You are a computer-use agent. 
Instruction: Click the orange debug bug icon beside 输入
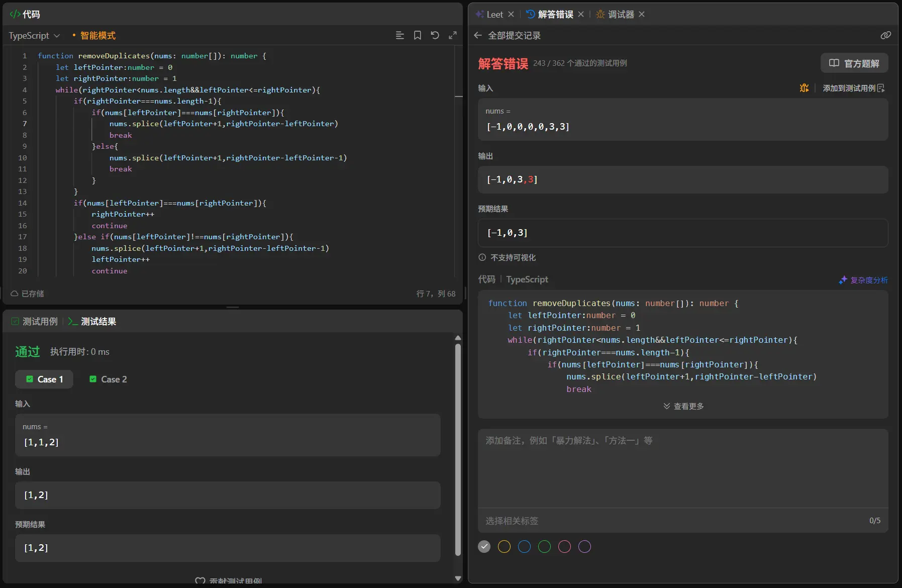804,88
